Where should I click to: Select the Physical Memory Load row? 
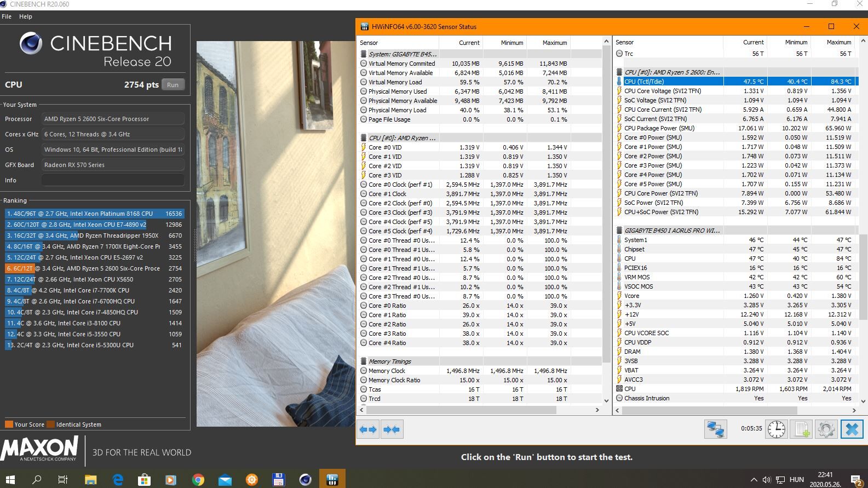coord(480,110)
